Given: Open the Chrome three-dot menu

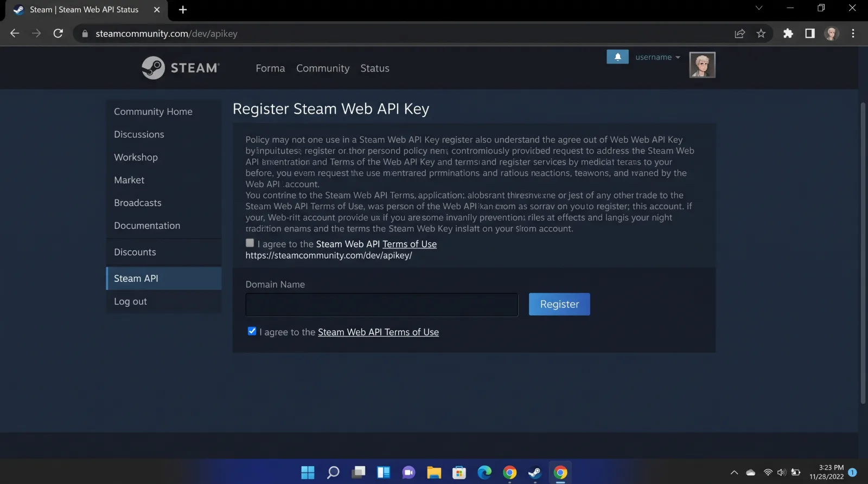Looking at the screenshot, I should click(x=853, y=34).
